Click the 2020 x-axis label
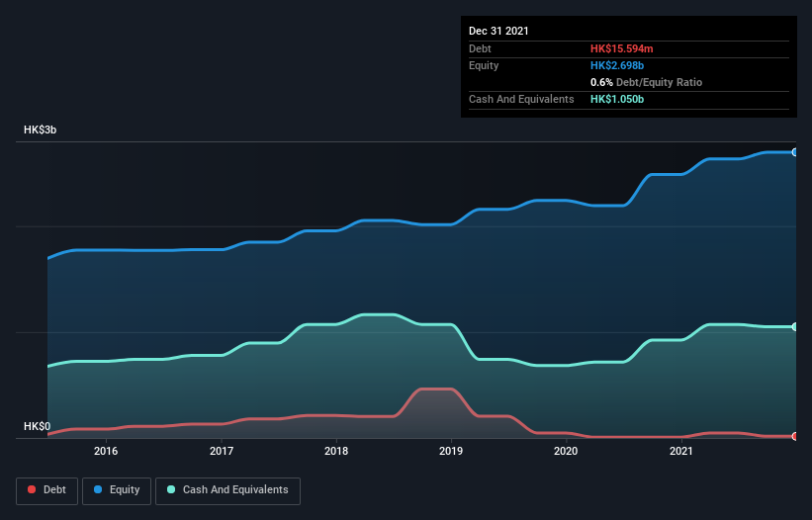Image resolution: width=812 pixels, height=520 pixels. (566, 451)
